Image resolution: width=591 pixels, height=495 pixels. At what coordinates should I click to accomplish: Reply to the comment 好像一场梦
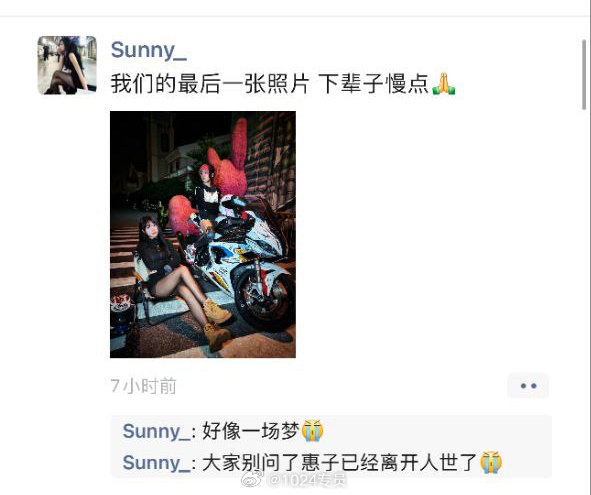[251, 431]
